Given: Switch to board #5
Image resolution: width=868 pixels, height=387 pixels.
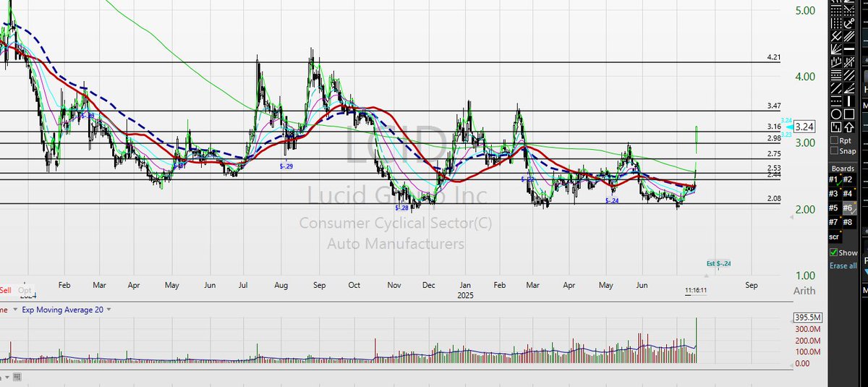Looking at the screenshot, I should [x=835, y=208].
